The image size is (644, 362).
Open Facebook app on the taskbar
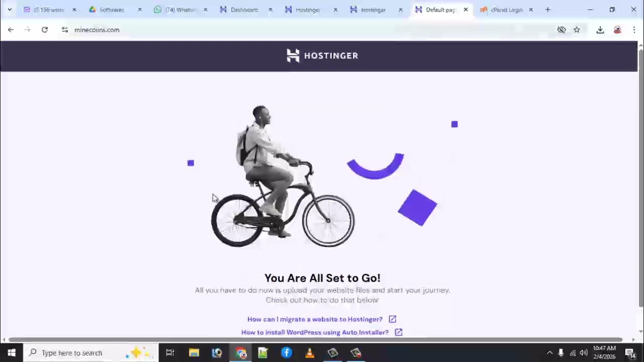286,352
